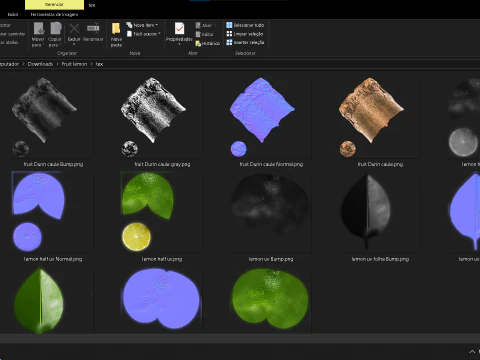This screenshot has width=480, height=360.
Task: Click the Fácil acesso icon
Action: click(129, 34)
